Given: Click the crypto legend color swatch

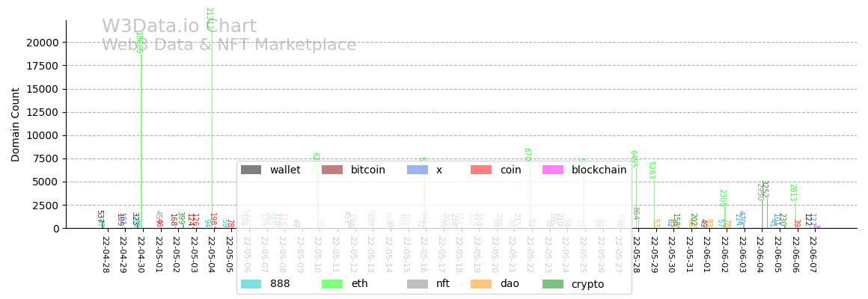Looking at the screenshot, I should coord(553,284).
